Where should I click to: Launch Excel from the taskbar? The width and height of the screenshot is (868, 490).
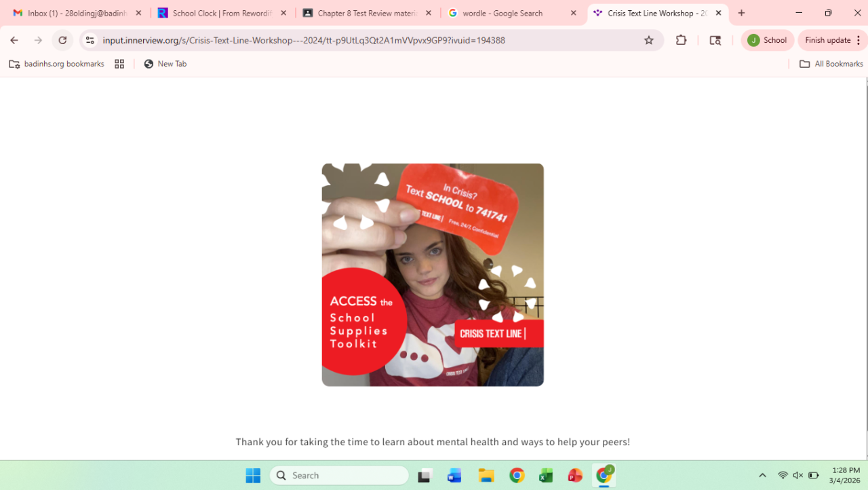546,476
